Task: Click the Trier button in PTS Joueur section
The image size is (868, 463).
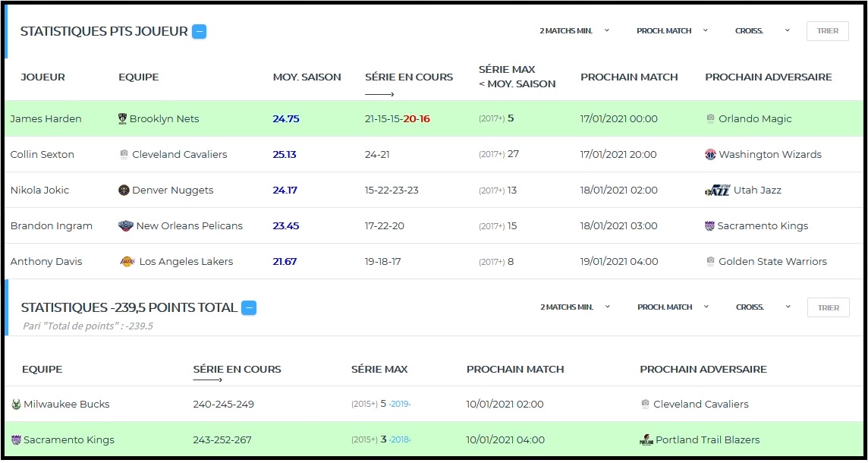Action: (x=828, y=31)
